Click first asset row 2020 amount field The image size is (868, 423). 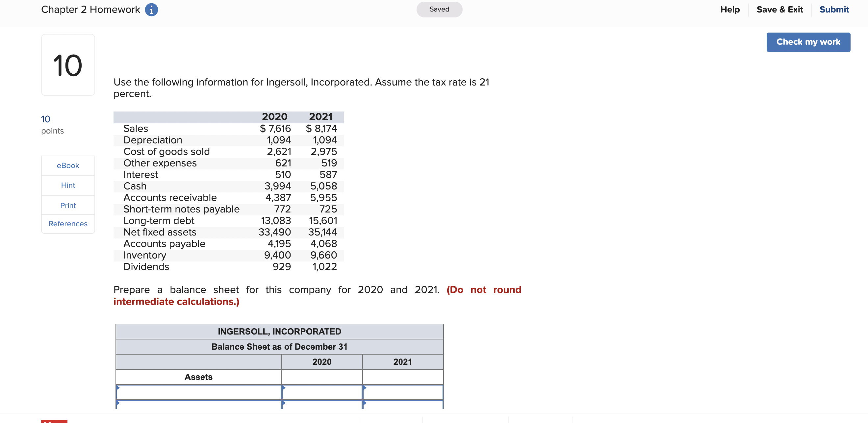(322, 392)
